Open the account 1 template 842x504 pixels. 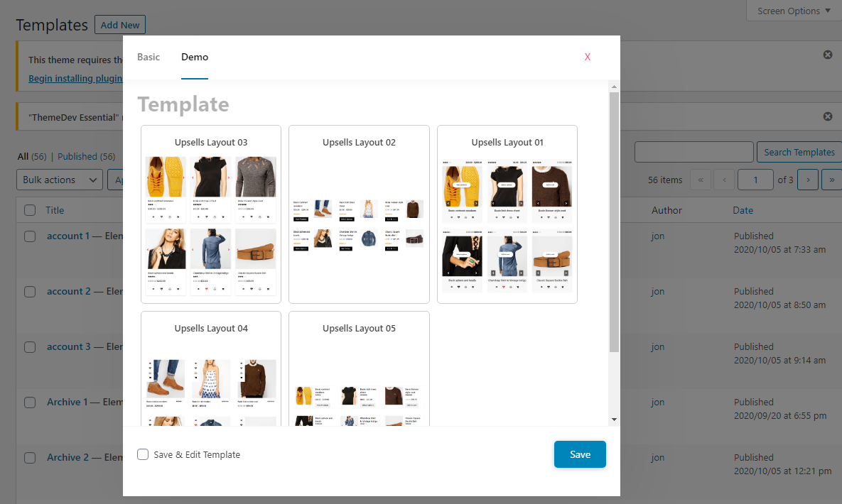(x=68, y=236)
